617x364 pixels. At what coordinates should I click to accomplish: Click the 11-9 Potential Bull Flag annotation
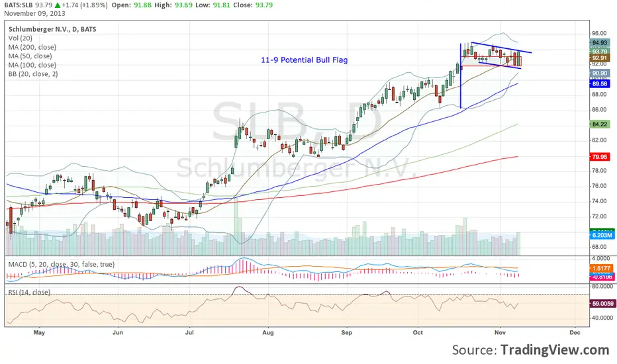click(304, 60)
